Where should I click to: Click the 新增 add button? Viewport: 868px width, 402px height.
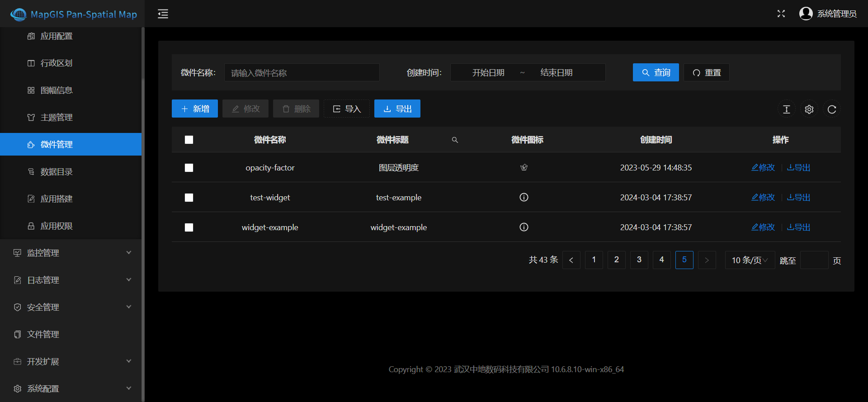(x=195, y=109)
